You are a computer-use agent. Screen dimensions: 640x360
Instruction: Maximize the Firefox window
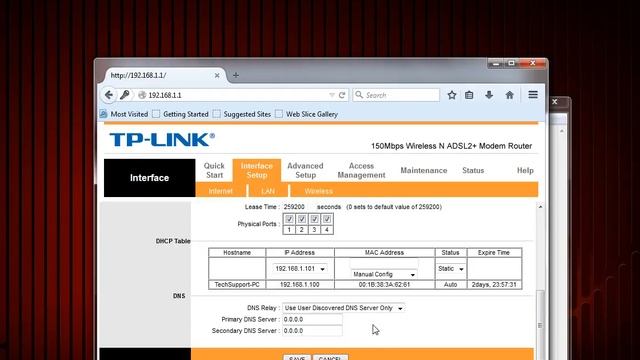click(x=511, y=63)
